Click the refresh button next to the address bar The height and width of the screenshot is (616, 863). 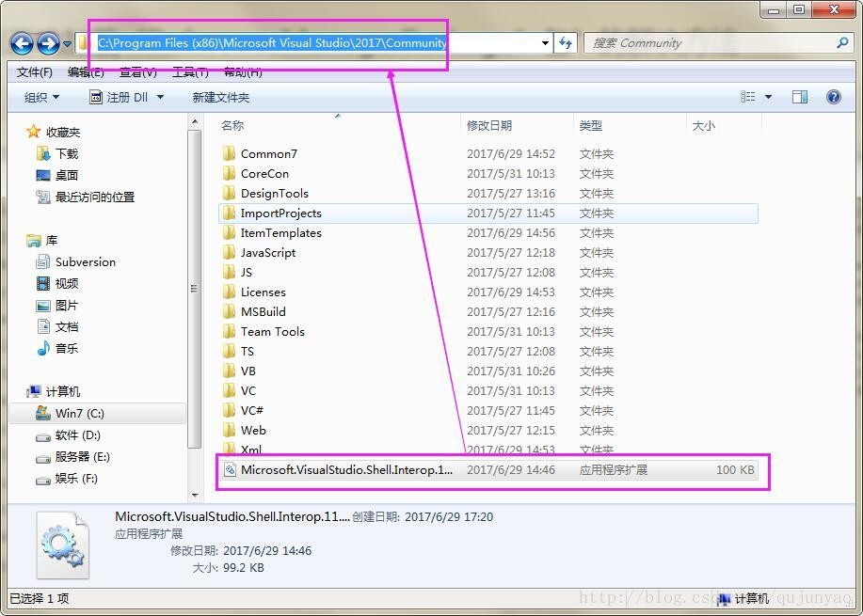click(x=566, y=43)
